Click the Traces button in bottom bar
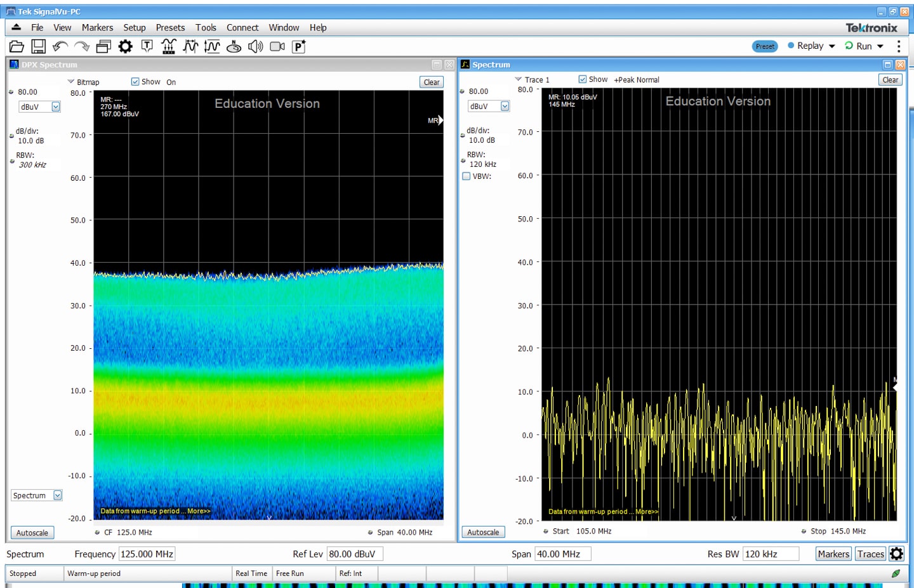The width and height of the screenshot is (914, 588). (871, 554)
